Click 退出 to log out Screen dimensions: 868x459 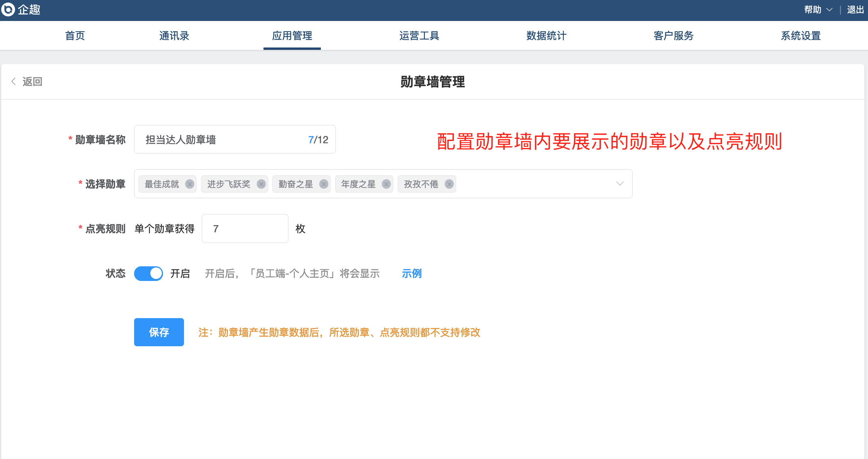click(855, 9)
